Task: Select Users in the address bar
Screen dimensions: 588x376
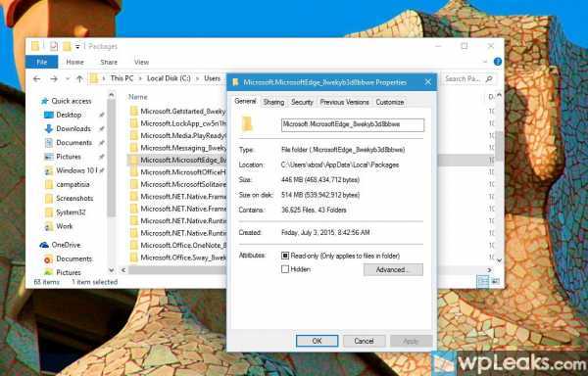Action: click(x=212, y=78)
